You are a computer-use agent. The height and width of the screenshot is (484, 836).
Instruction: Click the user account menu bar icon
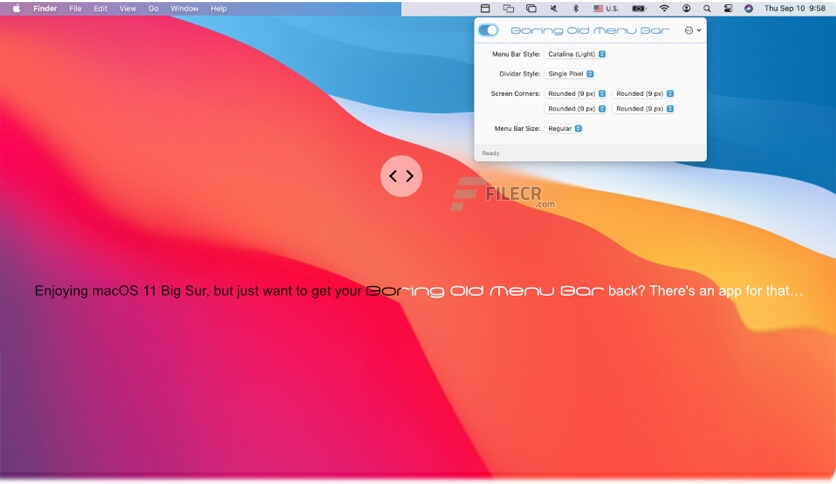pos(686,9)
